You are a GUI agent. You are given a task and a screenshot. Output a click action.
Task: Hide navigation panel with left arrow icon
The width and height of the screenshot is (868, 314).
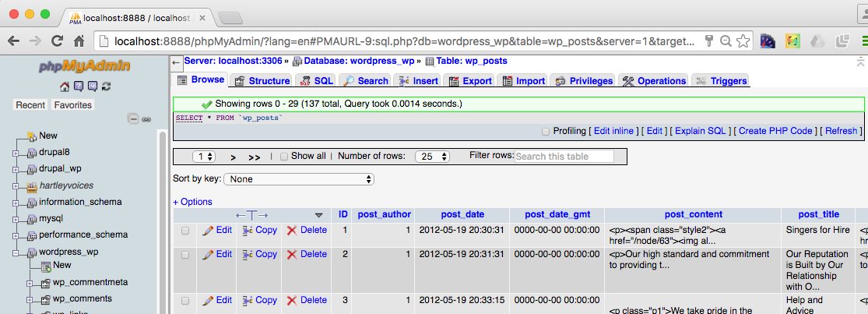point(175,62)
